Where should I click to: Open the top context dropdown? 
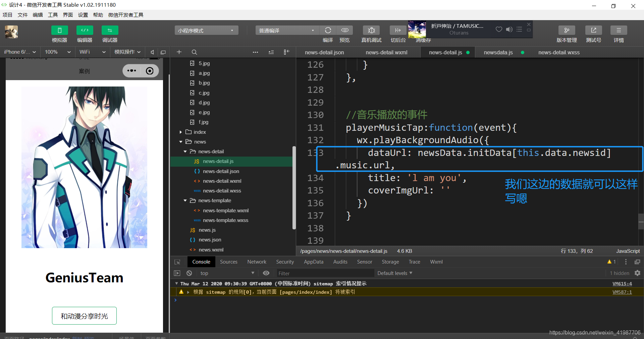(227, 273)
